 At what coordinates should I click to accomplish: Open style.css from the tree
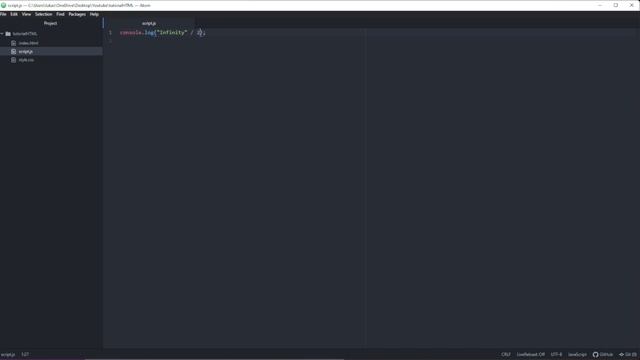[x=27, y=60]
